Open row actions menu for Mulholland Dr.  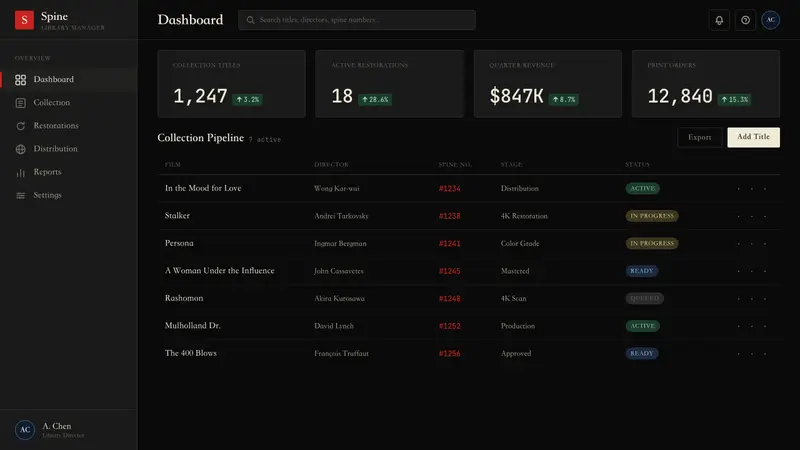coord(752,326)
